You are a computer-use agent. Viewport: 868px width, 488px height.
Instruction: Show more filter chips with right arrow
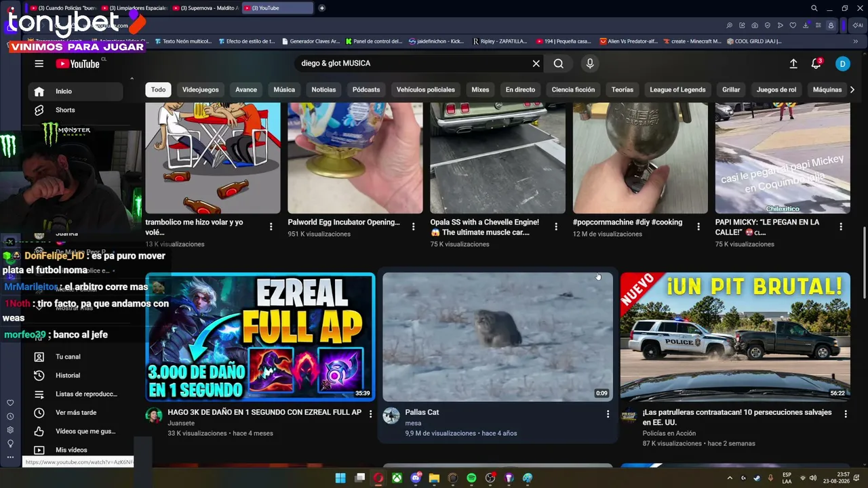coord(852,89)
